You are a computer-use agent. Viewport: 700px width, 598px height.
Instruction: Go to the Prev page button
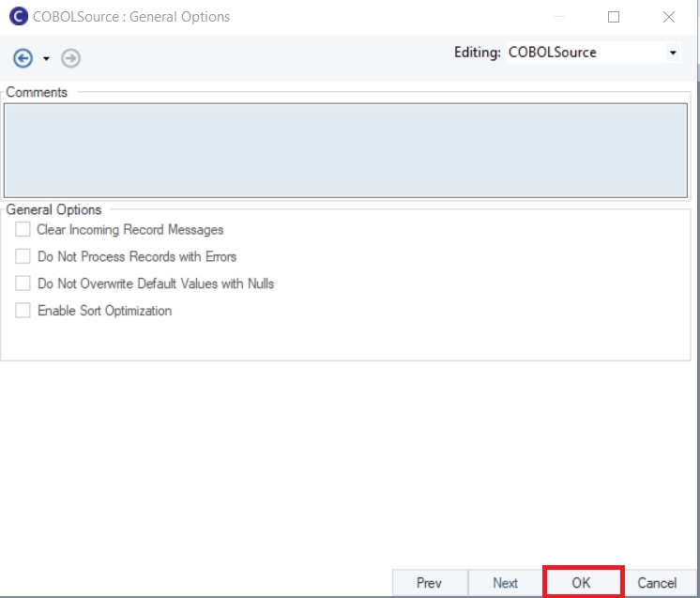tap(430, 583)
